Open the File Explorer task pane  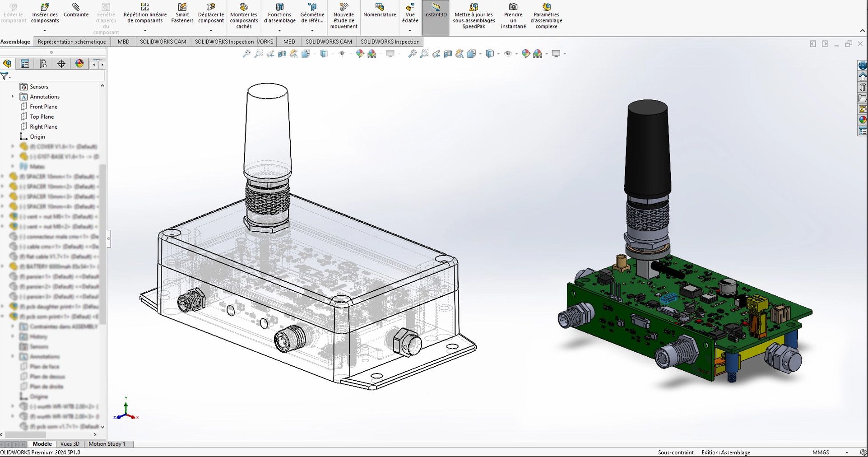[x=863, y=98]
